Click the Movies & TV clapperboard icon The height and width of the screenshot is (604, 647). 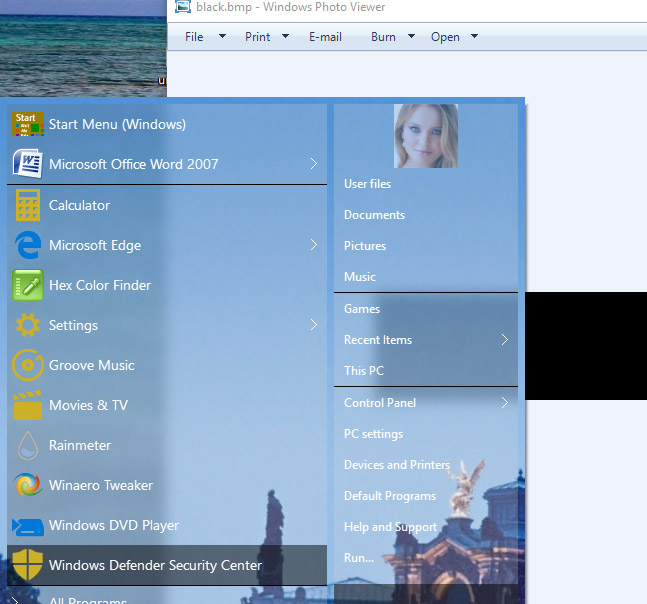tap(27, 405)
